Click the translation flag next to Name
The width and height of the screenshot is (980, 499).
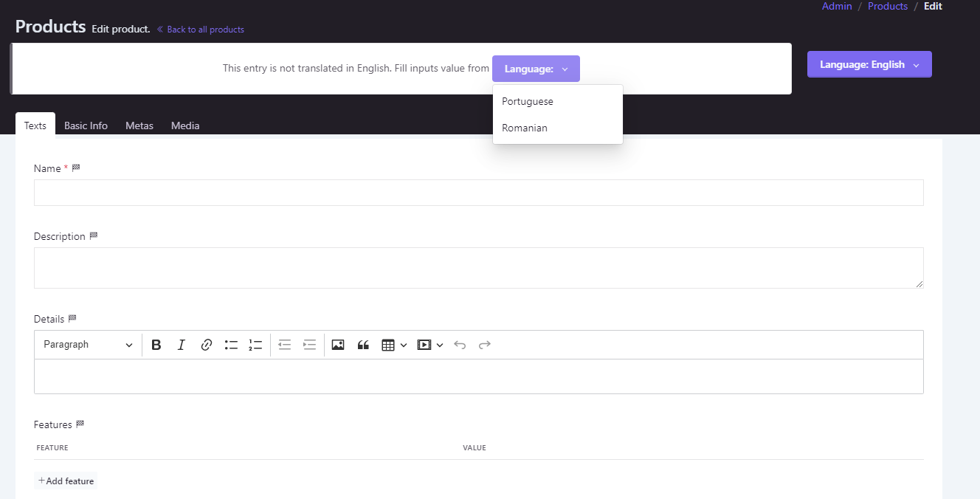[76, 168]
